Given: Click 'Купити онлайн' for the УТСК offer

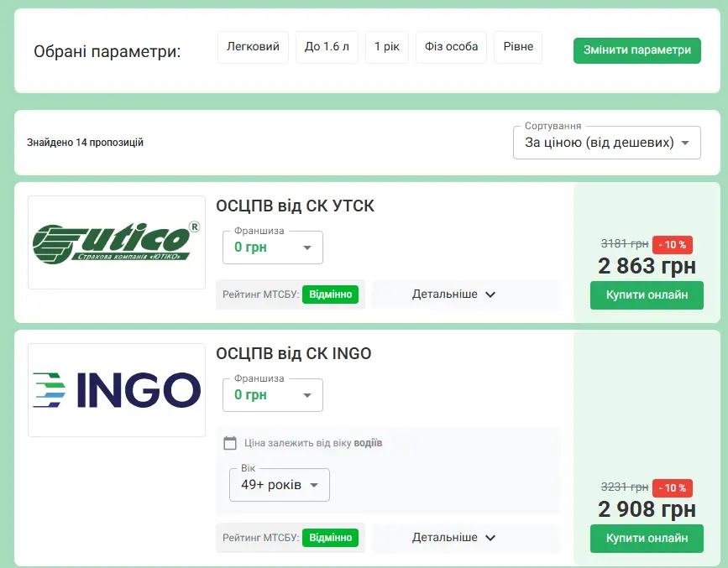Looking at the screenshot, I should (647, 295).
